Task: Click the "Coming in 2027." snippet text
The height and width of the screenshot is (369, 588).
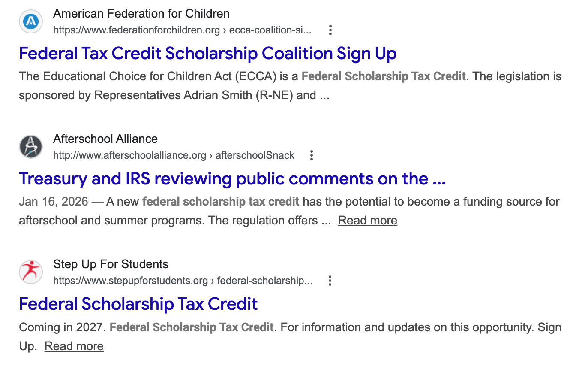Action: tap(62, 327)
